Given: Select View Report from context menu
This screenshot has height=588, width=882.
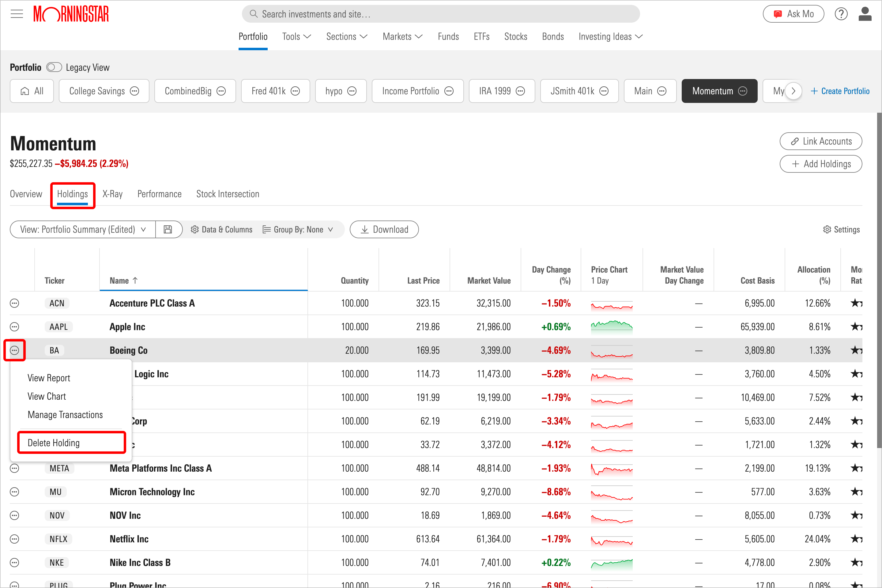Looking at the screenshot, I should (49, 378).
